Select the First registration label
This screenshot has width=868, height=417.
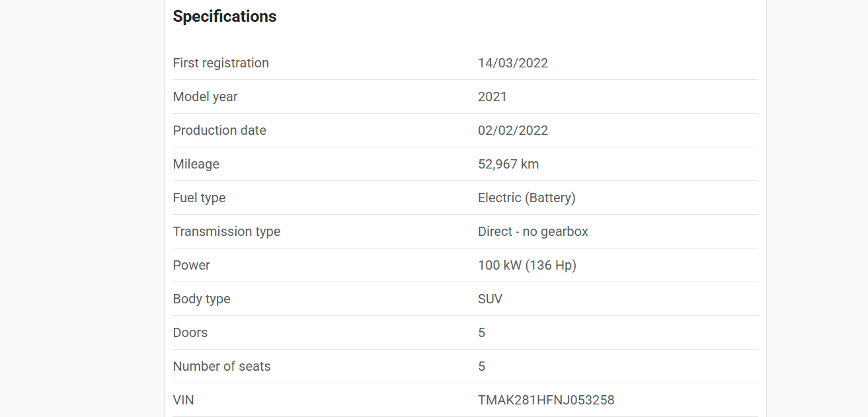coord(221,63)
